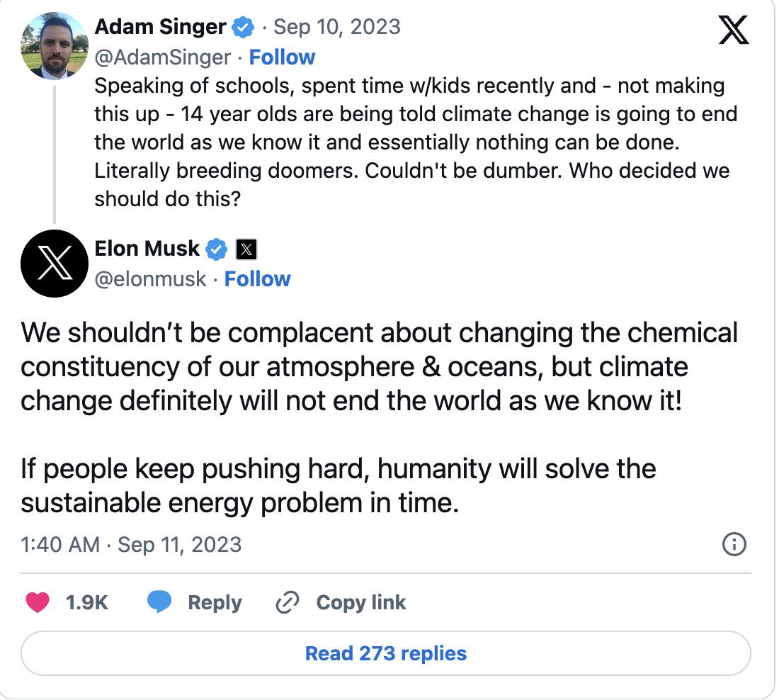
Task: Follow @elonmusk
Action: click(257, 279)
